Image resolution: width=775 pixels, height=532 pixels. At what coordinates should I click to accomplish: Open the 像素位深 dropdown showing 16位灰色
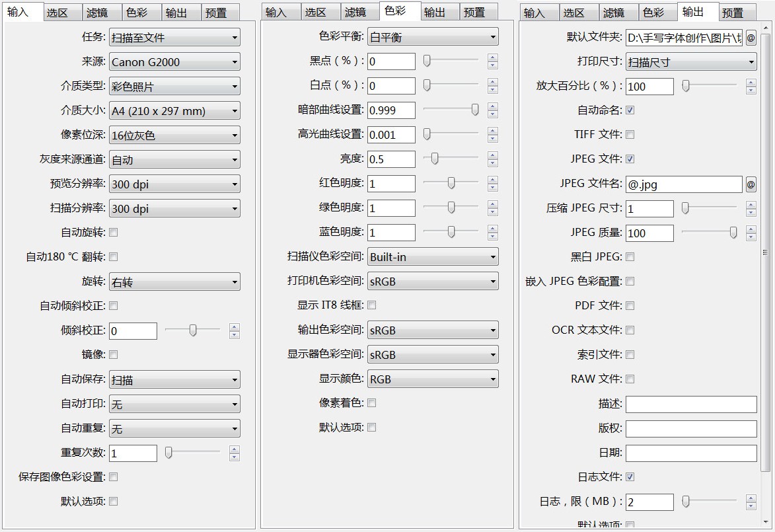174,135
